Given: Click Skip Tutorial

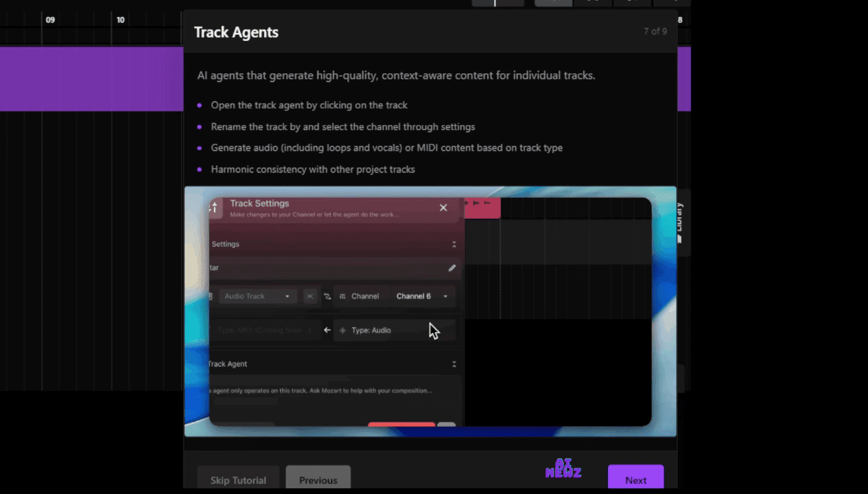Looking at the screenshot, I should [x=238, y=479].
